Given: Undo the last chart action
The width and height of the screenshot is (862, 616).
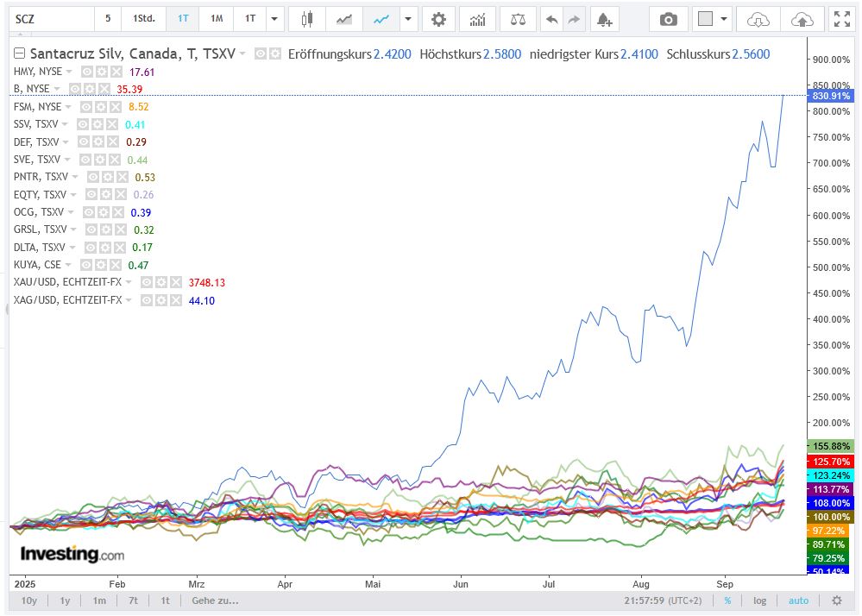Looking at the screenshot, I should (x=552, y=19).
